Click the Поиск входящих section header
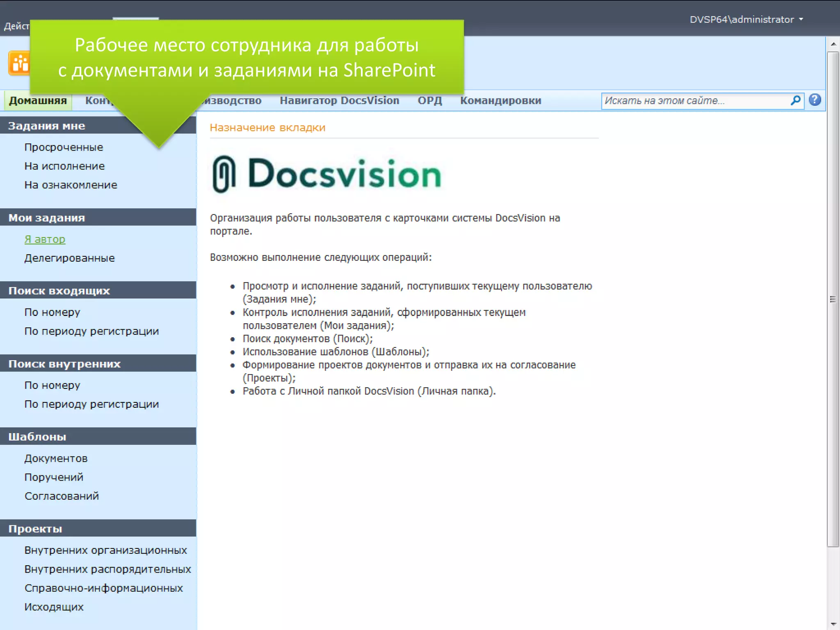This screenshot has height=630, width=840. point(59,291)
